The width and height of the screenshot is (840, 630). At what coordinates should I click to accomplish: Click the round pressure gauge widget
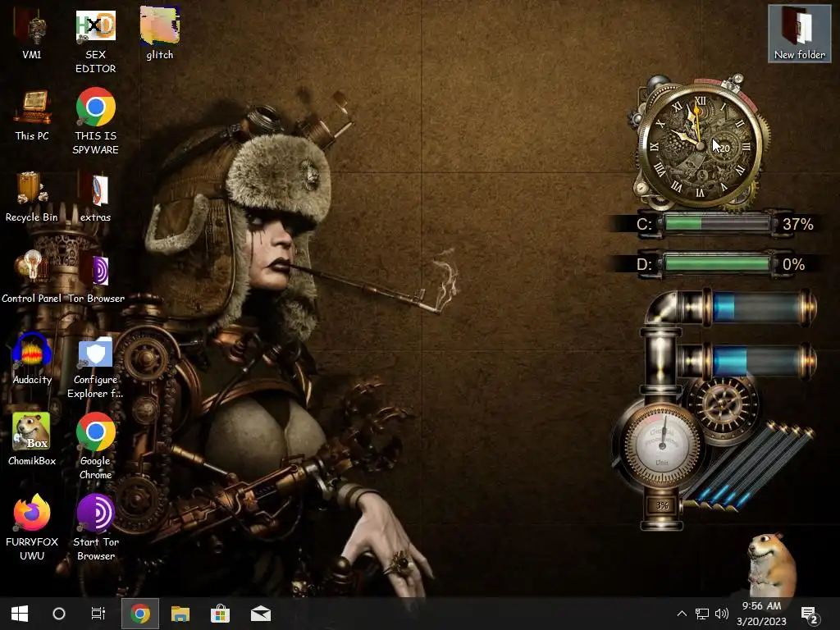[662, 445]
